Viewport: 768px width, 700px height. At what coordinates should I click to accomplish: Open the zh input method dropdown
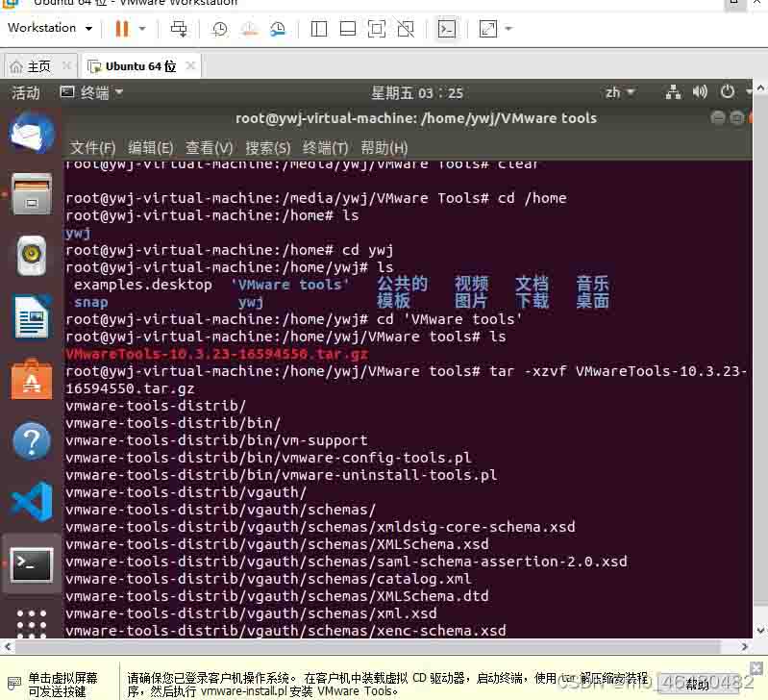click(620, 92)
